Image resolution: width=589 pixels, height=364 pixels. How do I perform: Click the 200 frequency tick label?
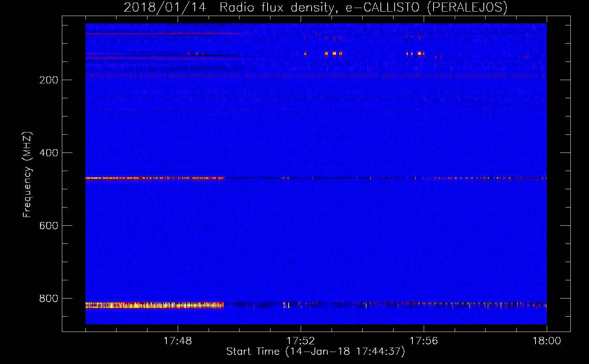[49, 80]
